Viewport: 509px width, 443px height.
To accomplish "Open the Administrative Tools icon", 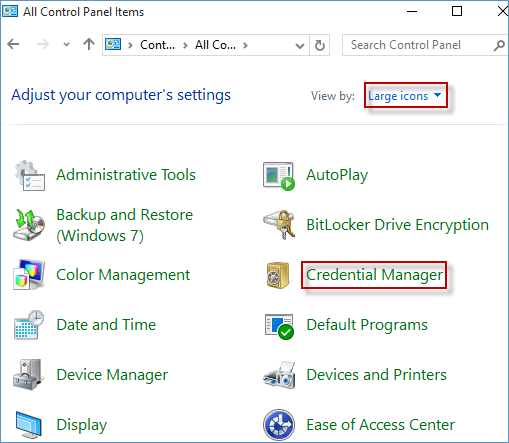I will tap(29, 175).
